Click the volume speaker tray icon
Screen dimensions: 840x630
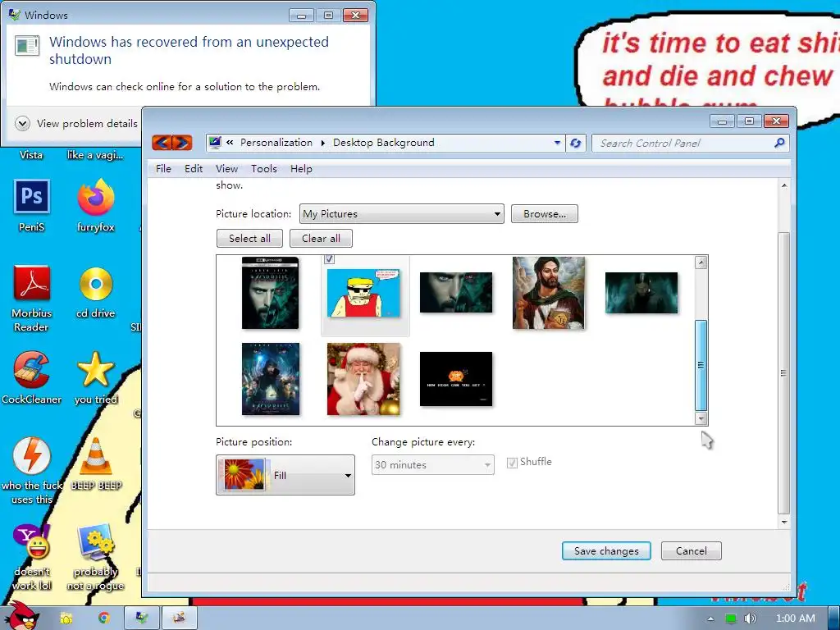(751, 619)
